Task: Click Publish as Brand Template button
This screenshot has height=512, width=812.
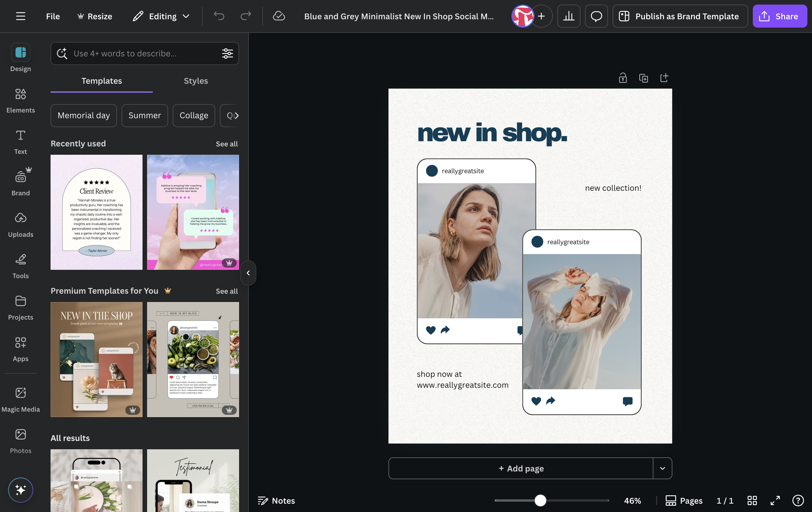Action: (680, 16)
